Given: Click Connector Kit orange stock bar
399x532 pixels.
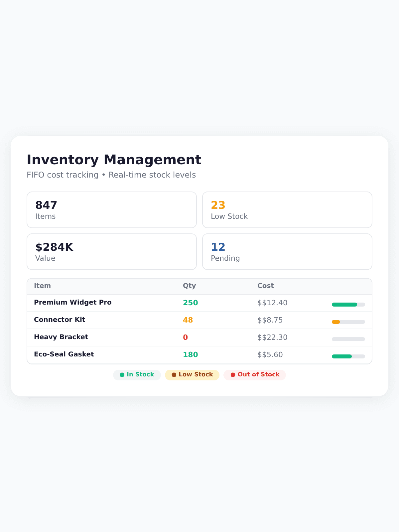Looking at the screenshot, I should pyautogui.click(x=336, y=322).
